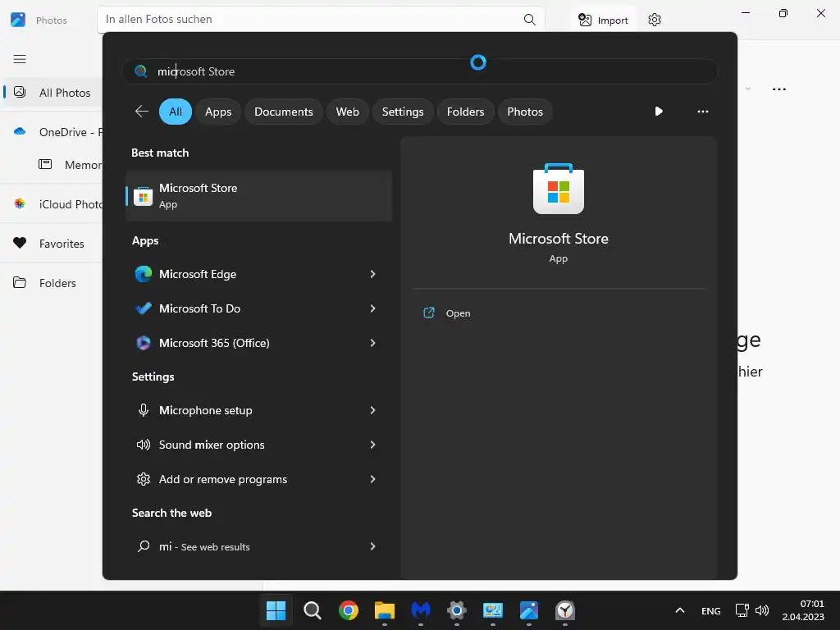Open the taskbar Search icon
Viewport: 840px width, 630px height.
click(313, 610)
